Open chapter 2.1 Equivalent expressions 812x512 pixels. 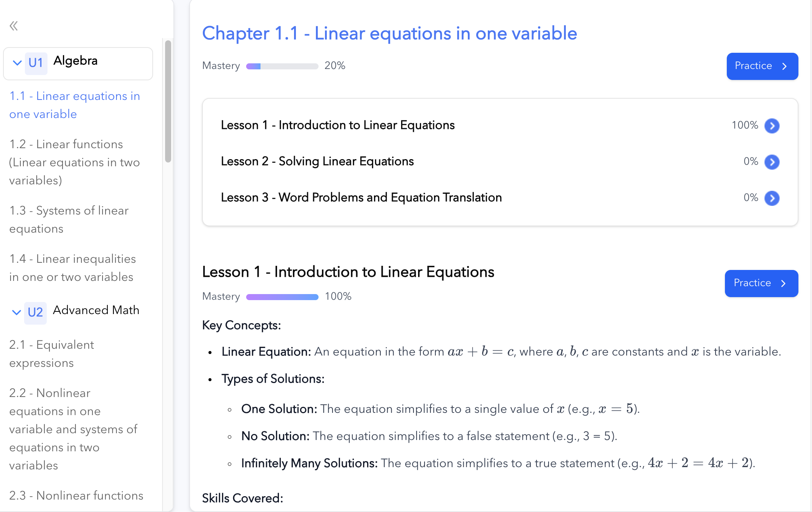[x=52, y=354]
